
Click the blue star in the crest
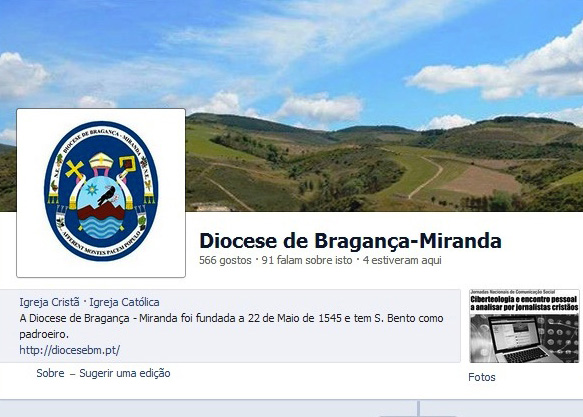click(91, 189)
